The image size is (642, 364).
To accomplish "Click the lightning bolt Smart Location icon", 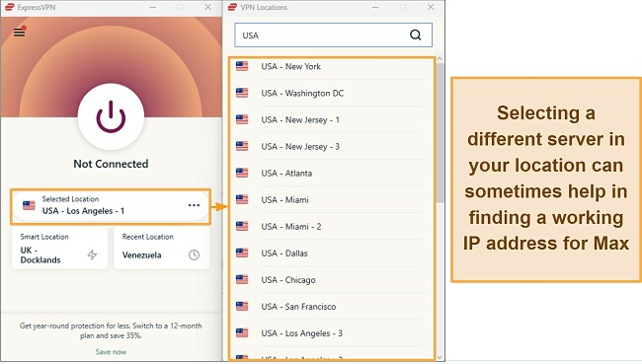I will [x=92, y=255].
